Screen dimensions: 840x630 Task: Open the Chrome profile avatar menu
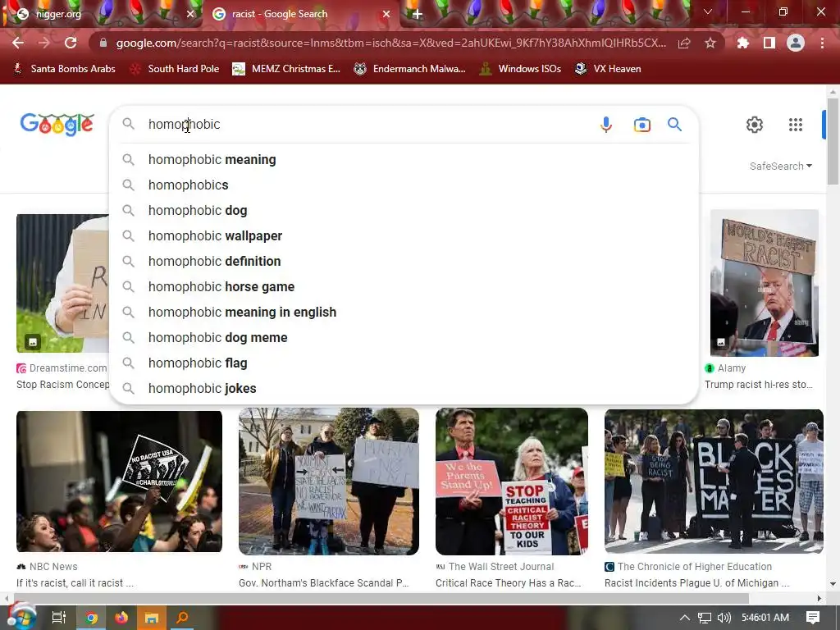796,43
